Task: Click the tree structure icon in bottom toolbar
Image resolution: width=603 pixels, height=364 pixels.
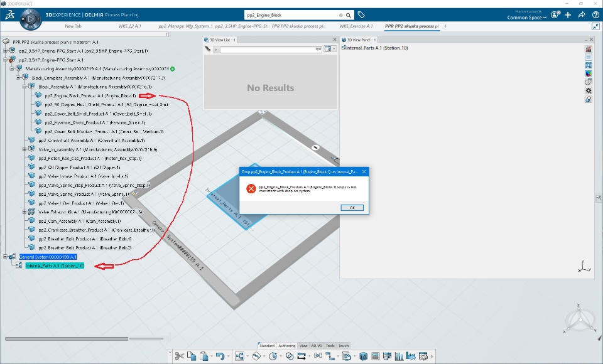Action: tap(239, 356)
